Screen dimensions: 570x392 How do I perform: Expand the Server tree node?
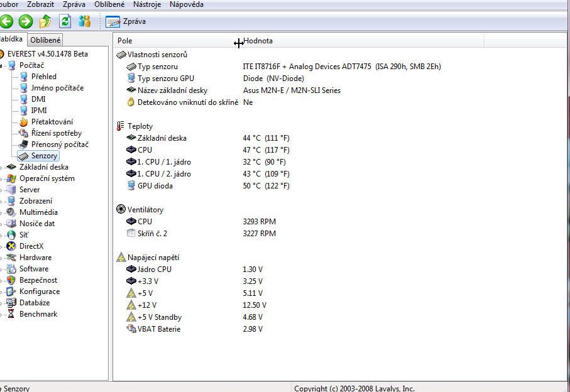pos(1,190)
